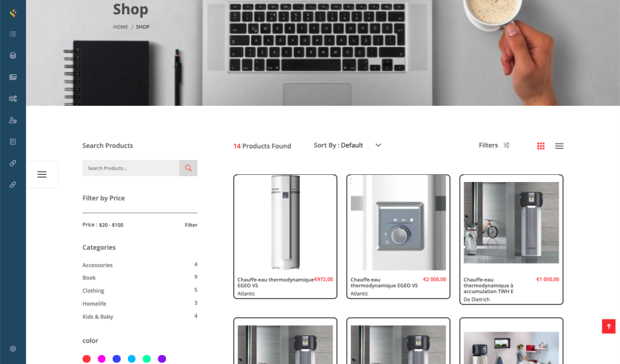This screenshot has height=364, width=620.
Task: Select the Kids & Baby category
Action: click(98, 317)
